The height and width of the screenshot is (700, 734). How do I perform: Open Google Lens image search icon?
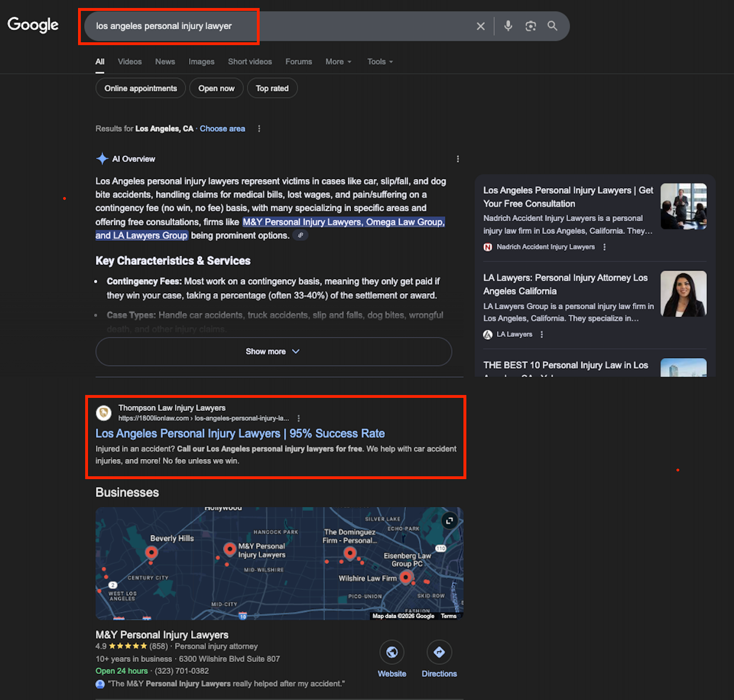(530, 26)
